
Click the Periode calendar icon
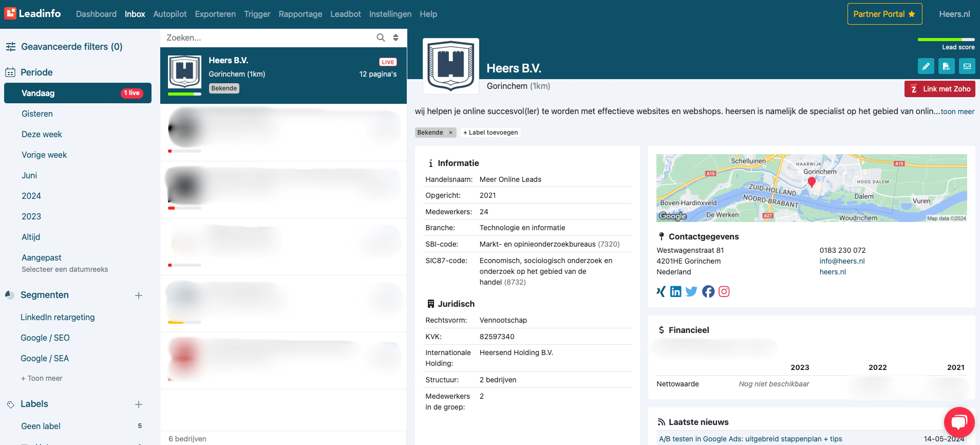pyautogui.click(x=10, y=72)
